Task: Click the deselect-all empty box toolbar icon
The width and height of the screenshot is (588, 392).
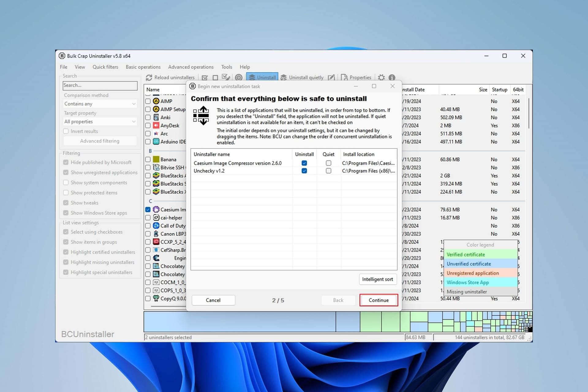Action: point(215,77)
